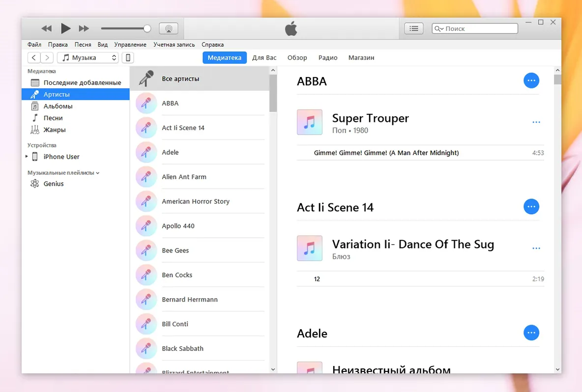The image size is (582, 392).
Task: Go forward with the right arrow button
Action: point(47,57)
